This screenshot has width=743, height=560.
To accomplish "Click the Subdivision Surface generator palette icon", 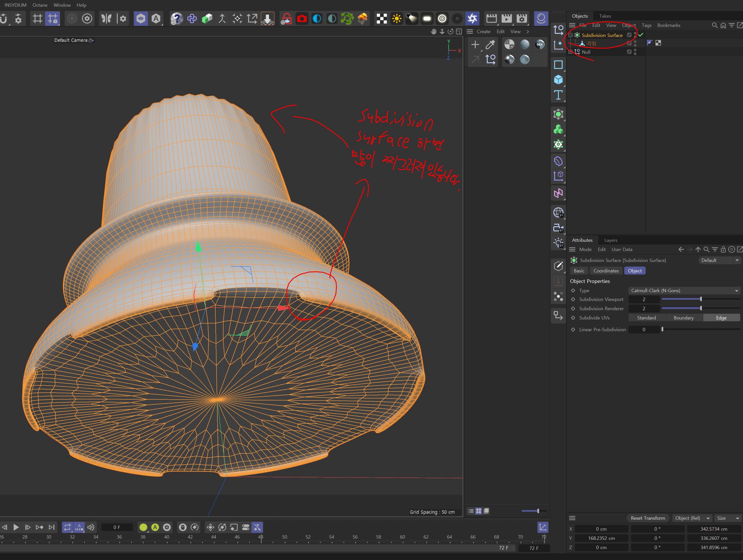I will click(558, 114).
